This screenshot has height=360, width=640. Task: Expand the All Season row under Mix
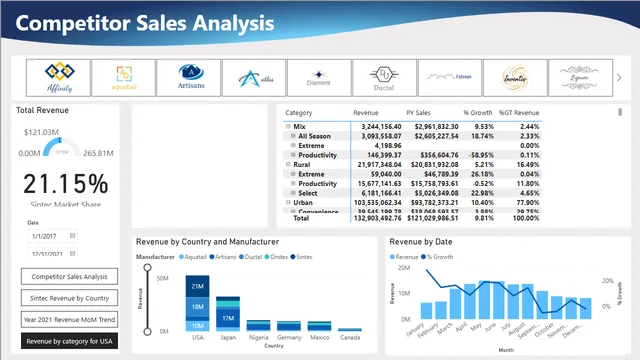tap(293, 136)
